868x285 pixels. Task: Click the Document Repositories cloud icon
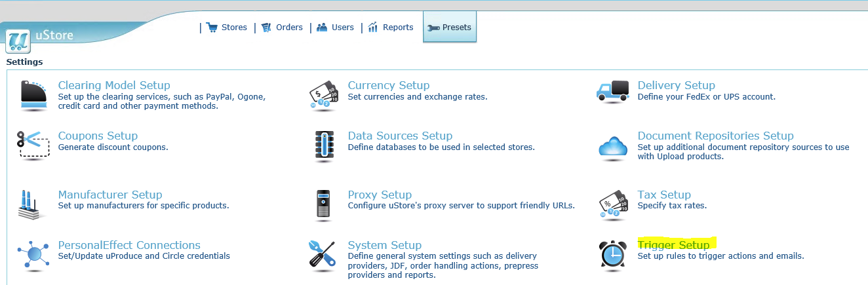(614, 147)
